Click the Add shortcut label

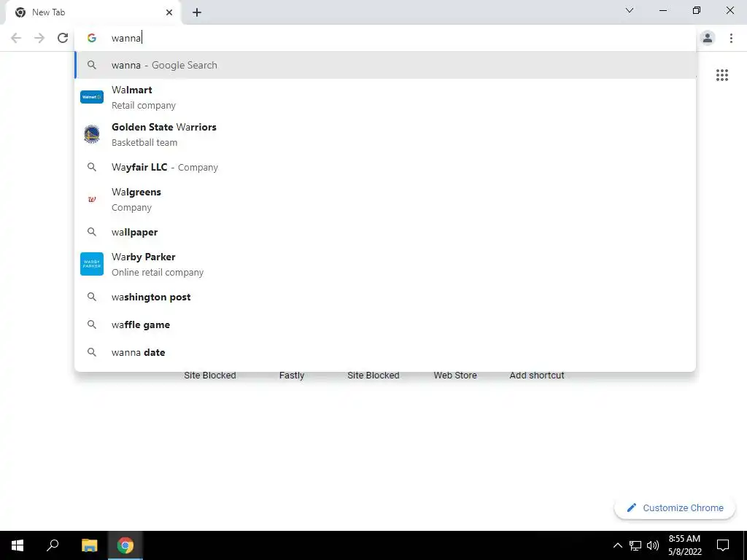point(537,376)
